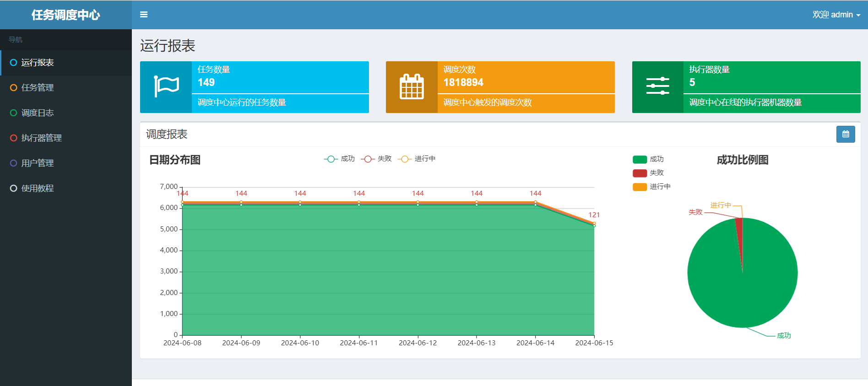
Task: Click the 调度中心运行的任务数量 description
Action: [x=242, y=102]
